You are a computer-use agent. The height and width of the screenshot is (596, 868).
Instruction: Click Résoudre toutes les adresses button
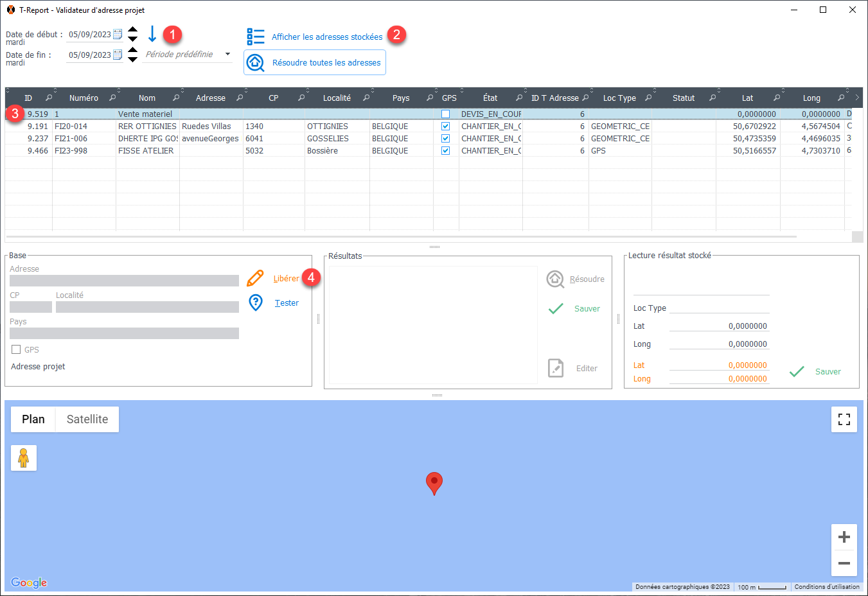[x=315, y=62]
